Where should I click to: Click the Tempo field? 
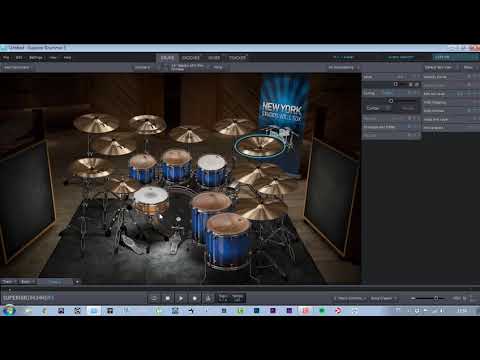238,298
